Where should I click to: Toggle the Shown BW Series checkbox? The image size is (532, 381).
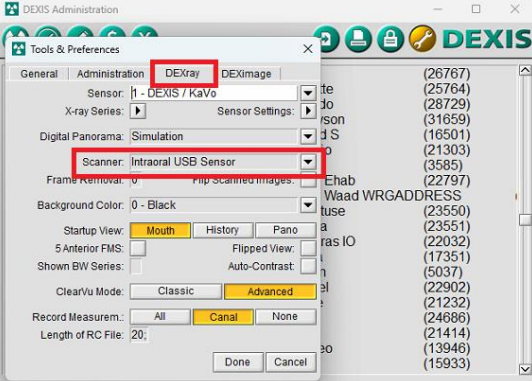click(136, 266)
